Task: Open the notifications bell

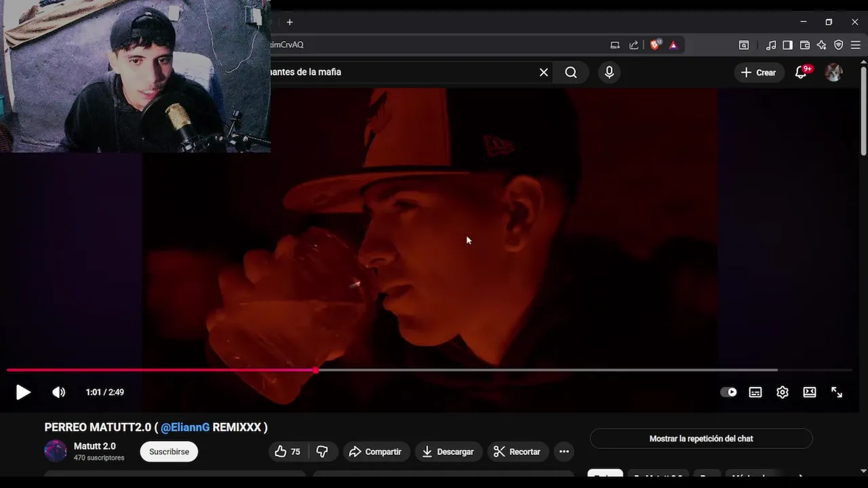Action: [x=801, y=73]
